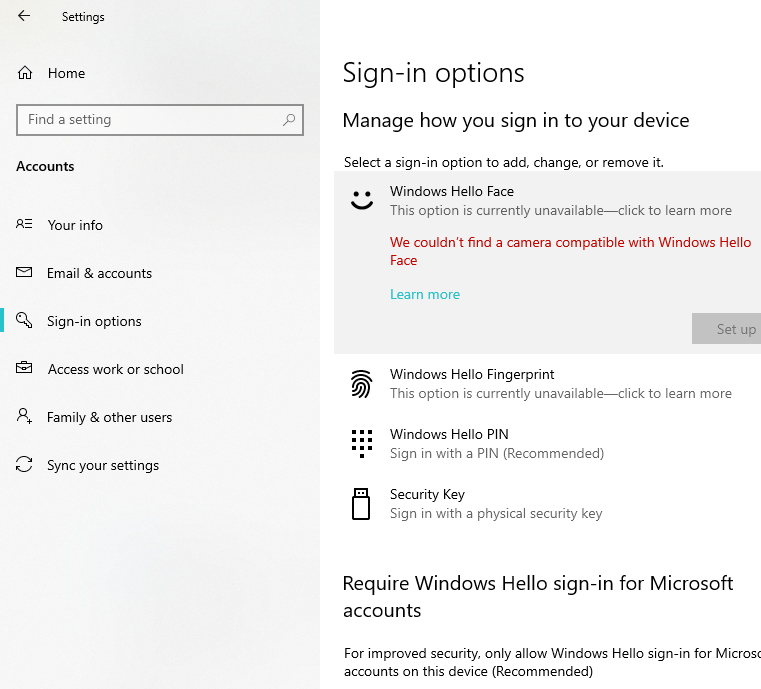This screenshot has height=689, width=761.
Task: Go to Email & accounts
Action: 99,273
